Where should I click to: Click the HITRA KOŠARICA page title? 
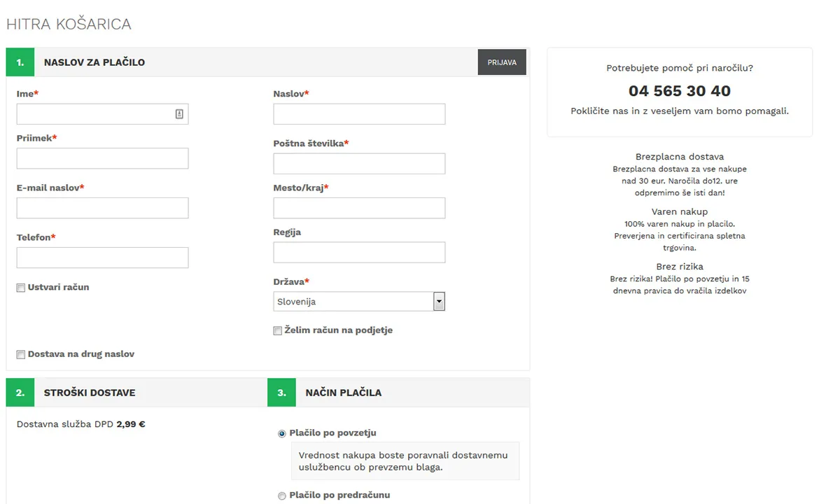69,24
